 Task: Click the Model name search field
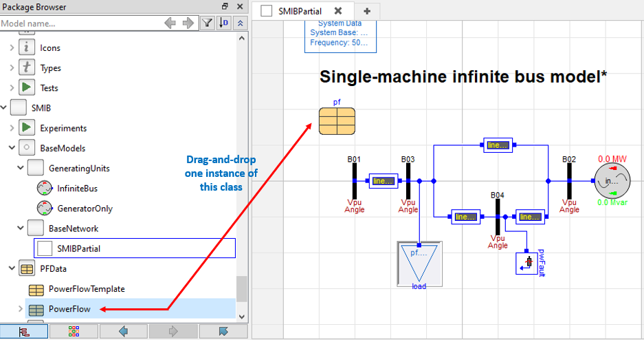tap(79, 23)
